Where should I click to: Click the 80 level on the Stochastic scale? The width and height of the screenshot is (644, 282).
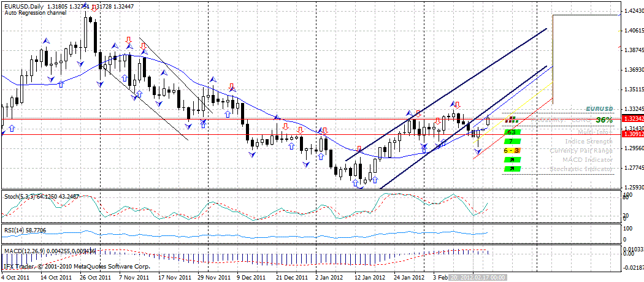click(x=626, y=198)
